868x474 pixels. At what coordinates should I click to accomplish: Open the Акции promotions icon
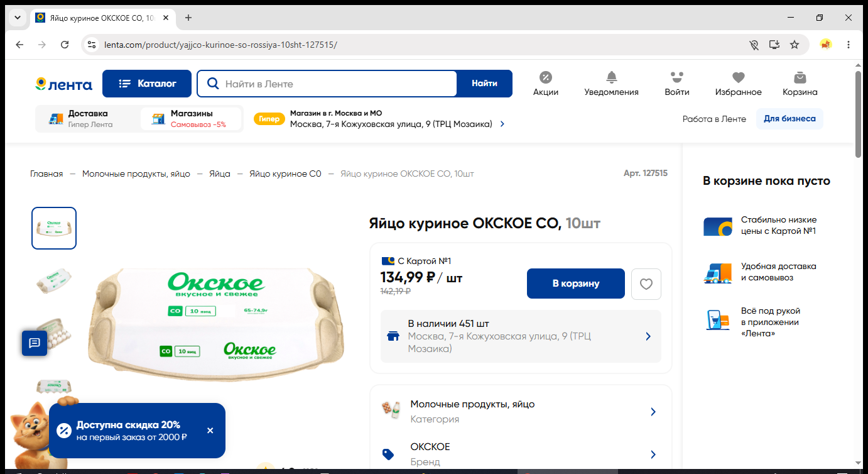click(x=545, y=84)
